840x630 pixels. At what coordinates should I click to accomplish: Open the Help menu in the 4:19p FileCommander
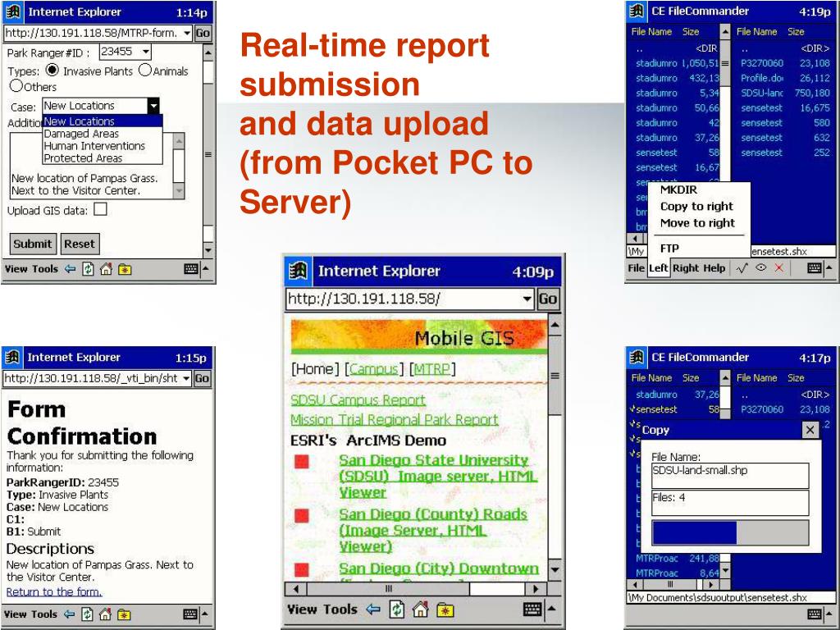coord(714,268)
